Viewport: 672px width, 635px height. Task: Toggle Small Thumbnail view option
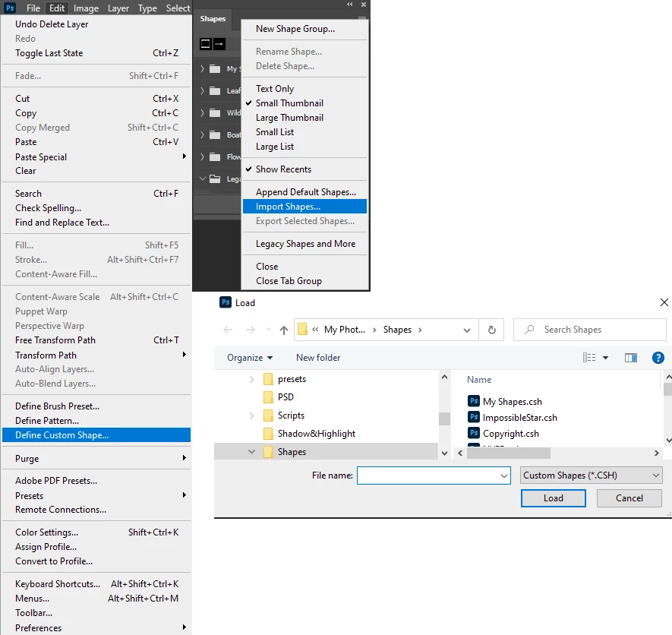coord(304,103)
